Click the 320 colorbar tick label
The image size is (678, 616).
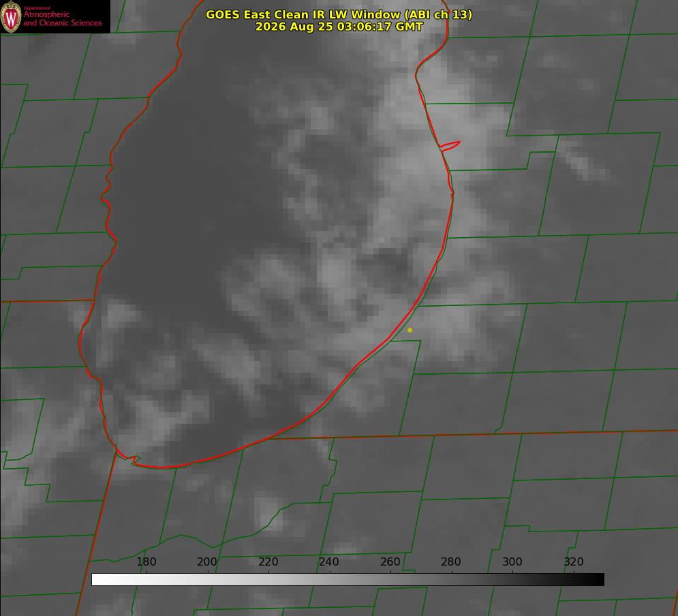pyautogui.click(x=574, y=561)
